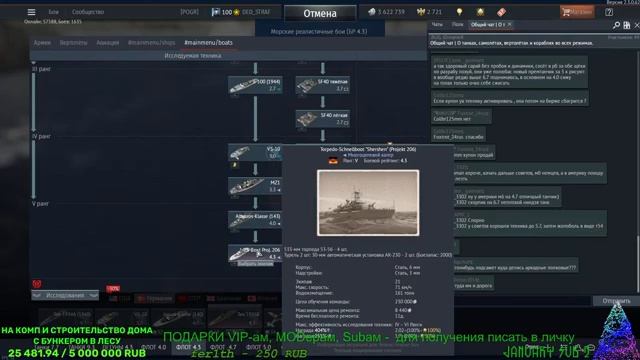Screen dimensions: 640x360
Task: Click the Golden Eagles currency icon
Action: pos(421,12)
